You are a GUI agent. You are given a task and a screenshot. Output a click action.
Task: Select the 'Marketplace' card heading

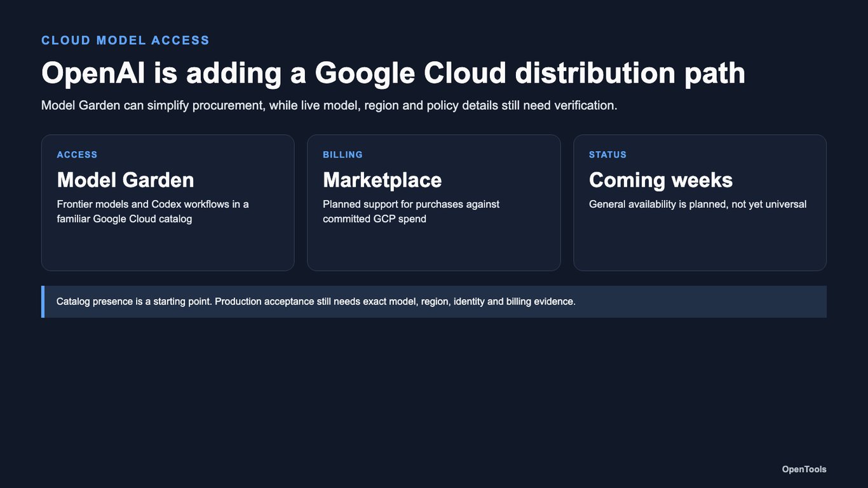(383, 180)
